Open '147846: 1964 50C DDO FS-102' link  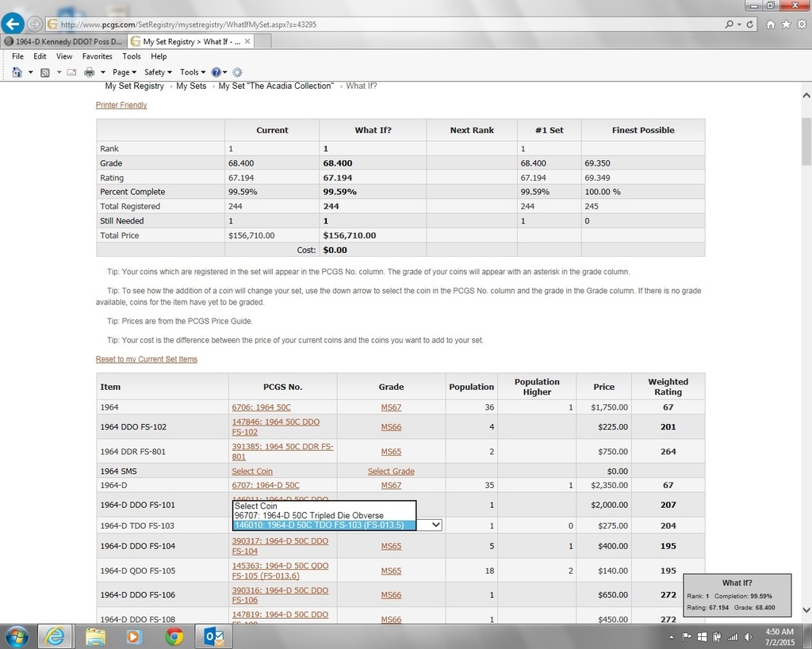pos(276,427)
